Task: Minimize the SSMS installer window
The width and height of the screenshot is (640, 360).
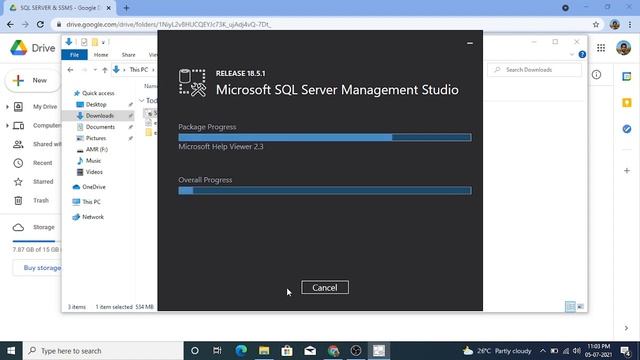Action: click(470, 43)
